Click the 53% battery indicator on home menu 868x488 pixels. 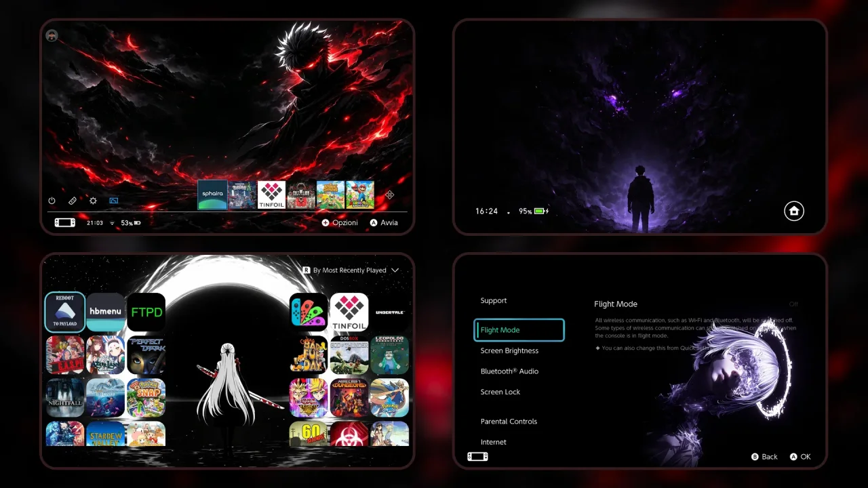131,223
